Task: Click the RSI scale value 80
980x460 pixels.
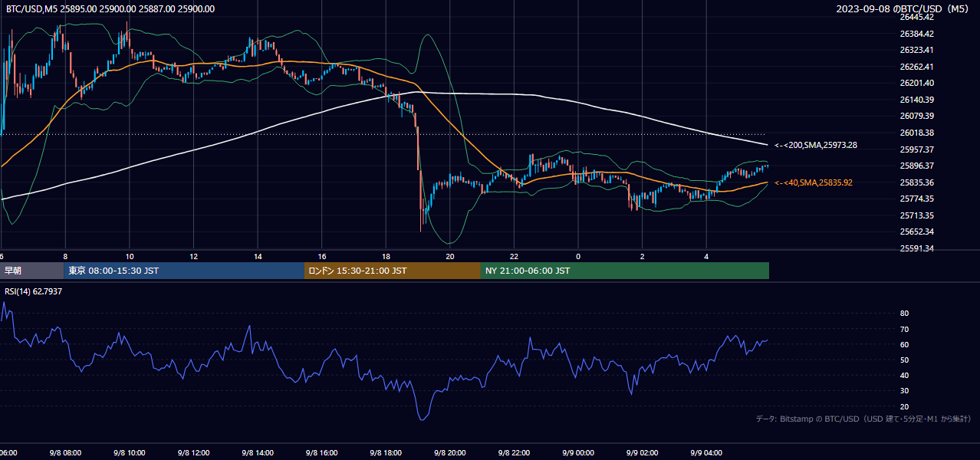Action: [x=904, y=314]
